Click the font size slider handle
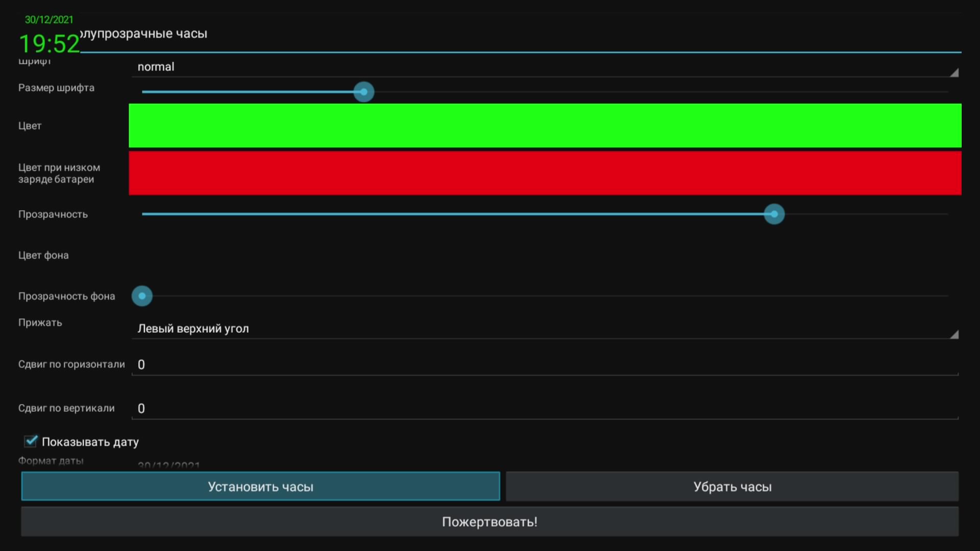This screenshot has height=551, width=980. (x=364, y=92)
